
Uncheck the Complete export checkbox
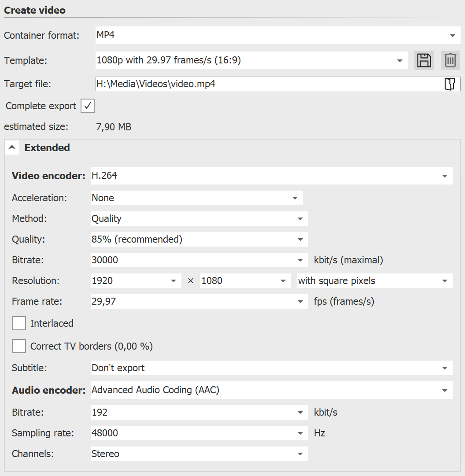point(87,106)
